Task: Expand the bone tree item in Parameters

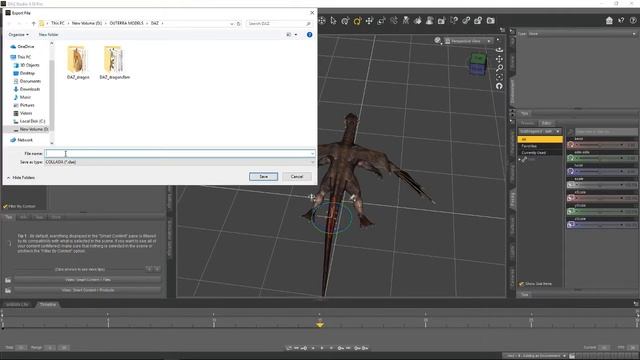Action: 520,160
